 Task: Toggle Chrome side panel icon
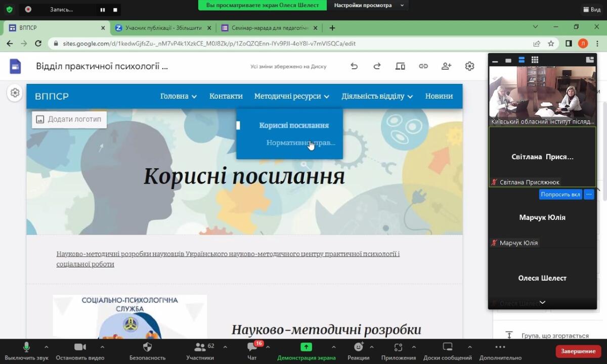click(x=569, y=43)
